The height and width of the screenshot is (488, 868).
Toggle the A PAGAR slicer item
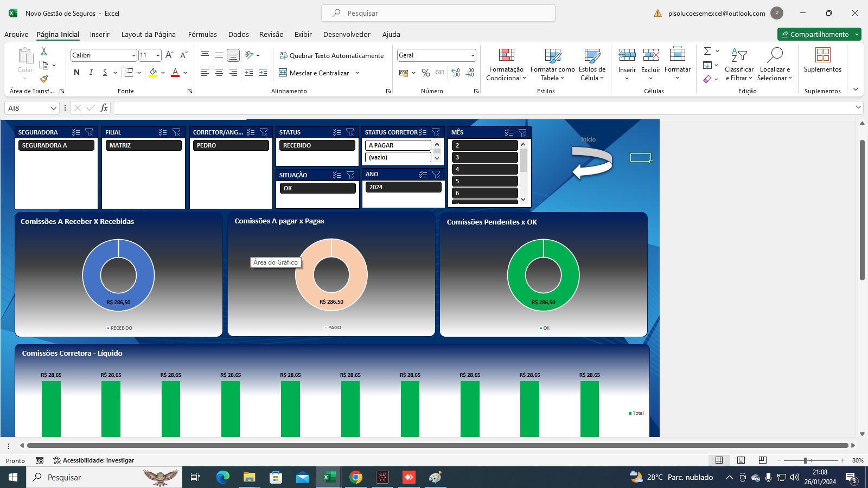[398, 145]
